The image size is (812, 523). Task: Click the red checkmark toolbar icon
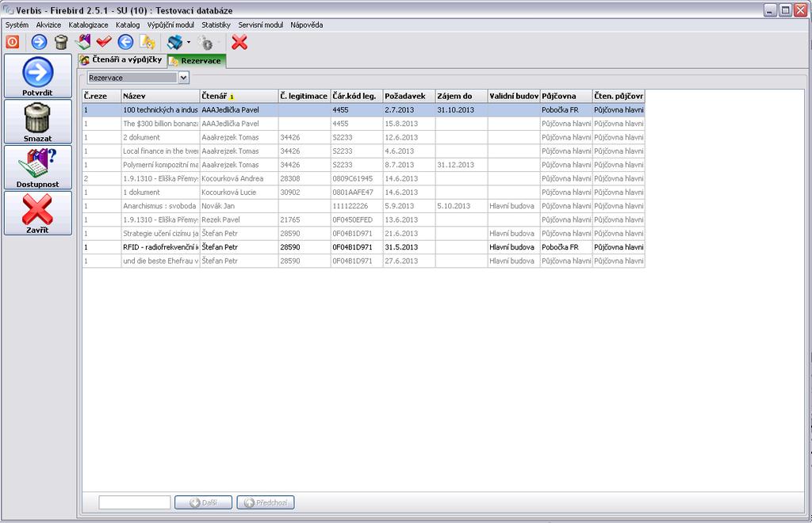(x=104, y=42)
